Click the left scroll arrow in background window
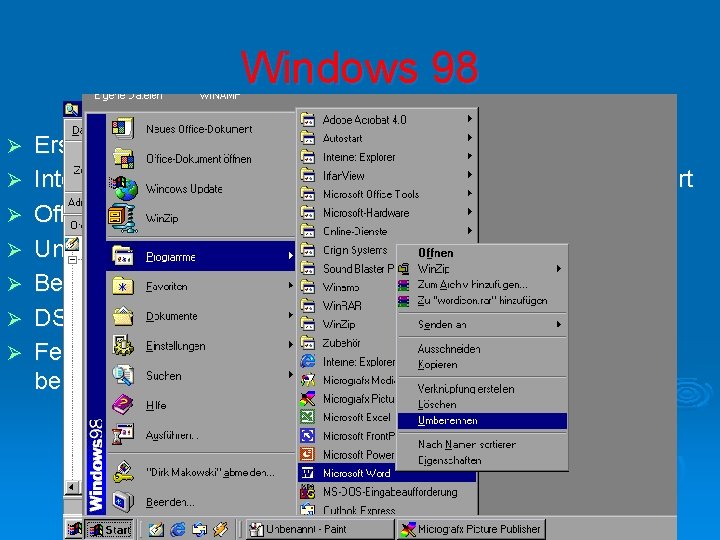The image size is (720, 540). tap(72, 487)
